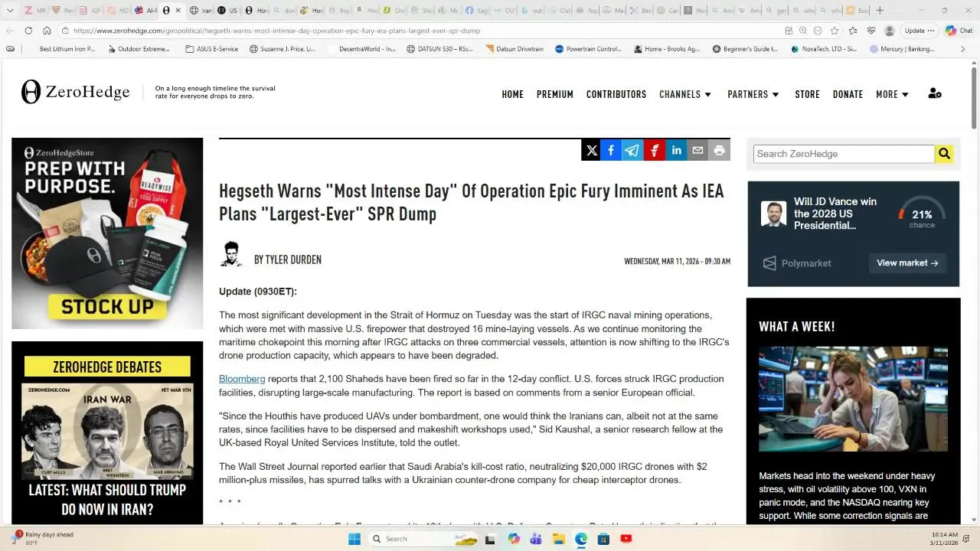Screen dimensions: 980x551
Task: Expand the PARTNERS dropdown menu
Action: point(753,94)
